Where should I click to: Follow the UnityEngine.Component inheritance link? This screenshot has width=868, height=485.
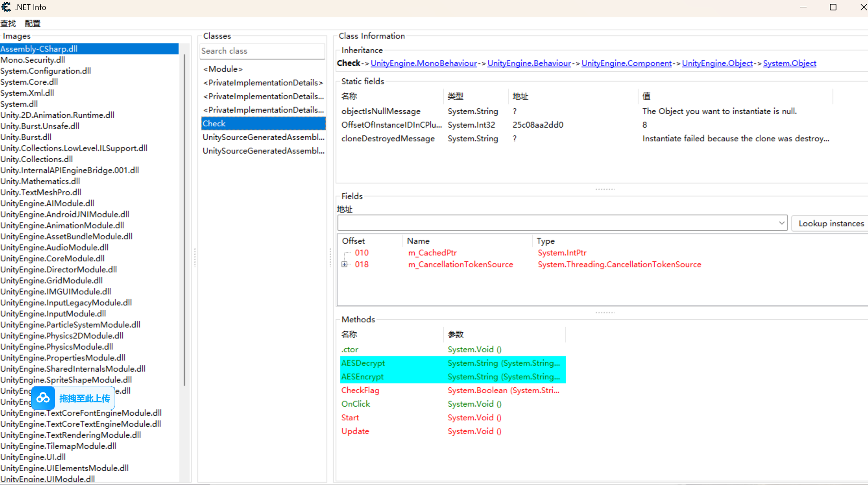626,63
